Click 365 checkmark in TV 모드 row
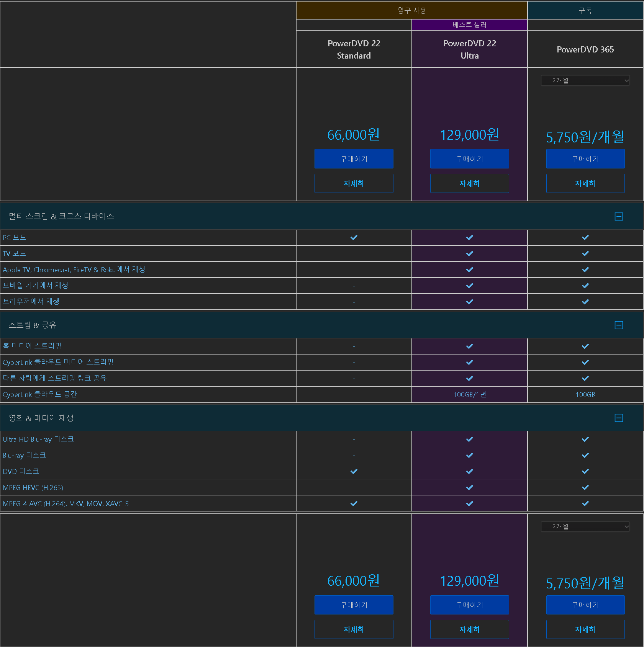This screenshot has width=644, height=647. (x=585, y=253)
